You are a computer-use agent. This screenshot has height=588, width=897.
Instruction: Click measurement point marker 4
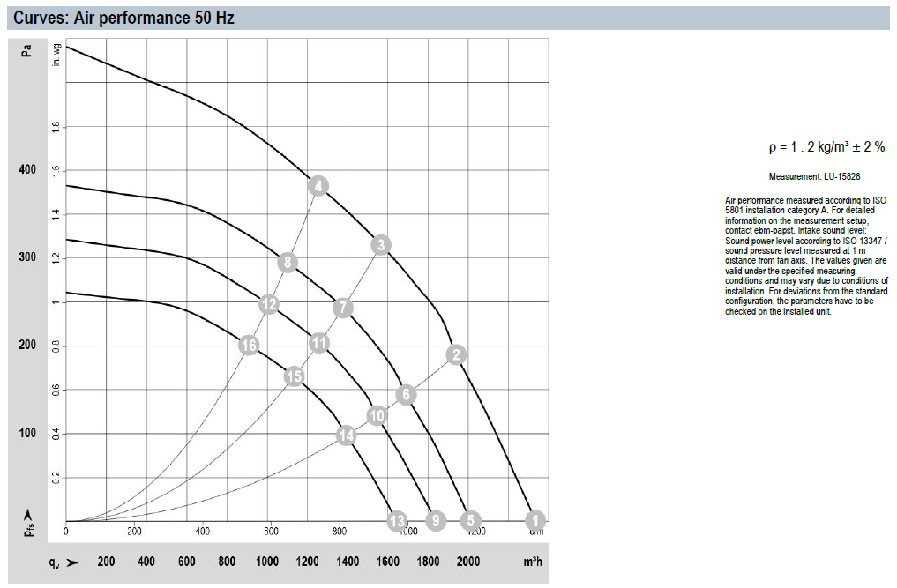pos(318,186)
